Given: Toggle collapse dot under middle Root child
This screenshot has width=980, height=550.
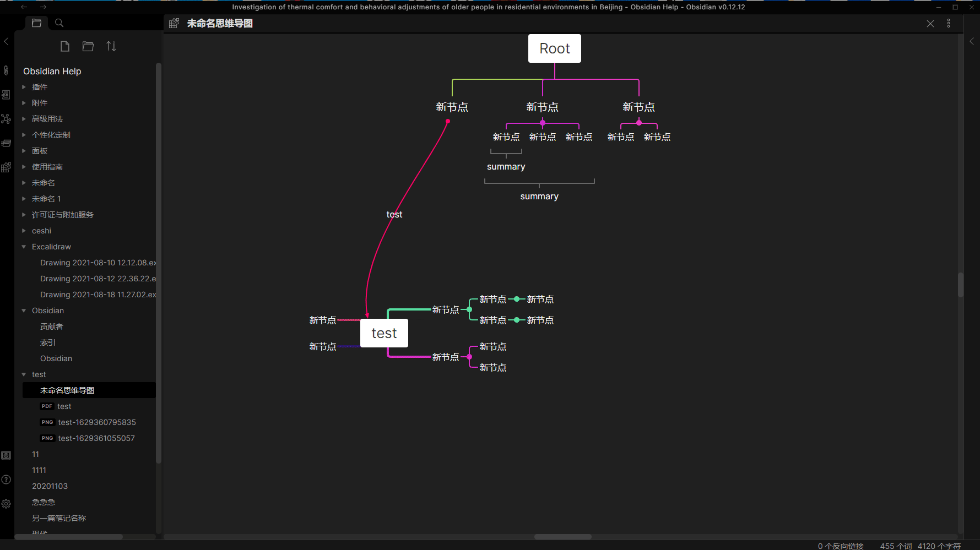Looking at the screenshot, I should (543, 123).
